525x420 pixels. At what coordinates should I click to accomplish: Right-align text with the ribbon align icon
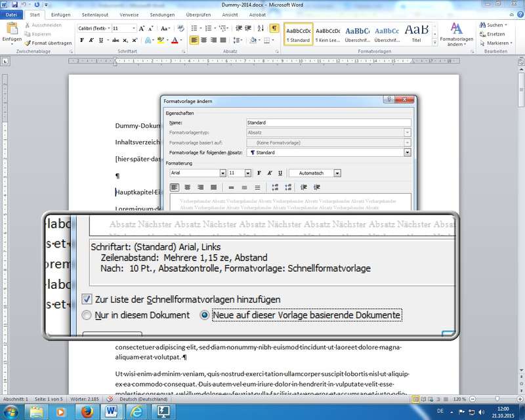[213, 40]
